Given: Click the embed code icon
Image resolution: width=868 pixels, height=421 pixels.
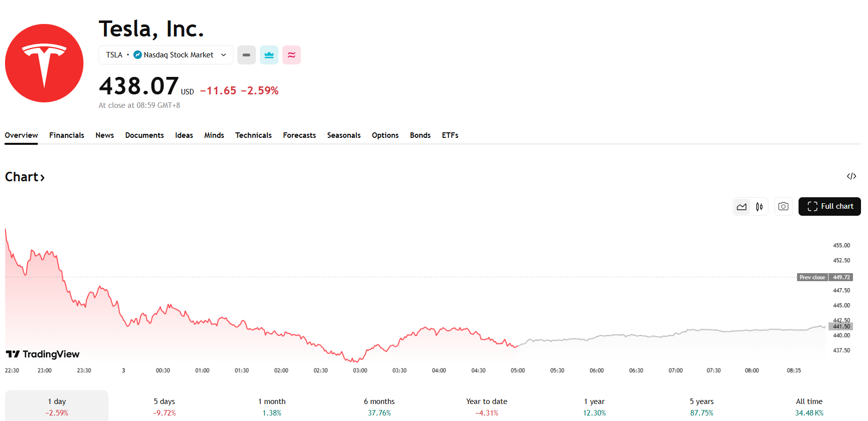Looking at the screenshot, I should (852, 176).
